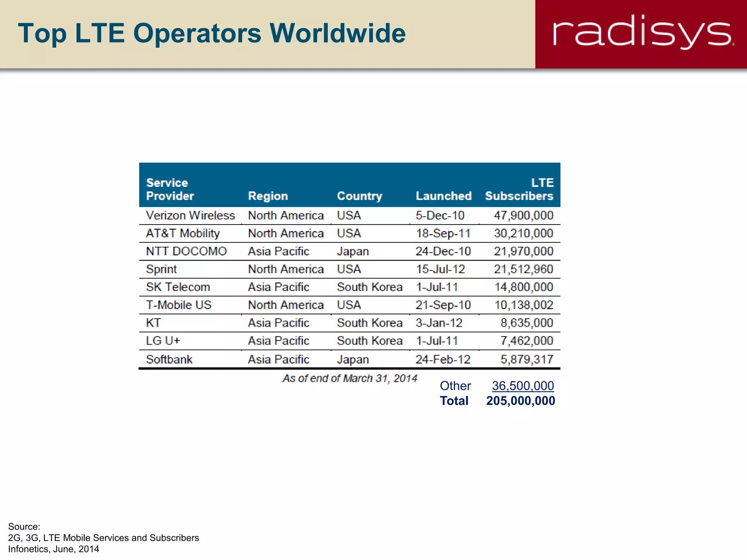Click 'North America' in the T-Mobile US row
The width and height of the screenshot is (747, 560).
[286, 305]
